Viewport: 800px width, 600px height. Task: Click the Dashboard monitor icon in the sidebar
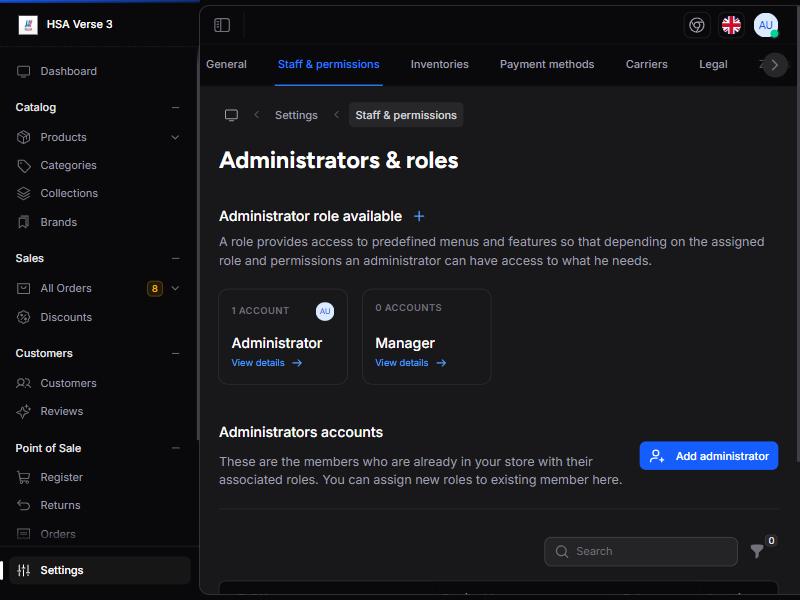23,71
